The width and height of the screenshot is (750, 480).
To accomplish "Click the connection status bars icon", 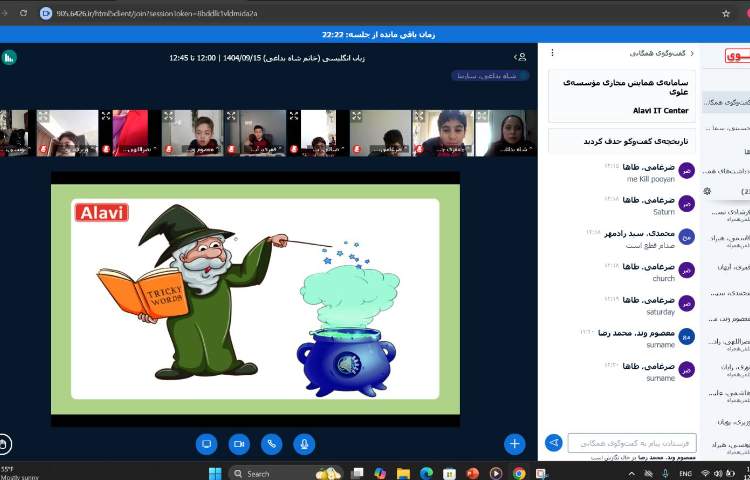I will point(9,57).
